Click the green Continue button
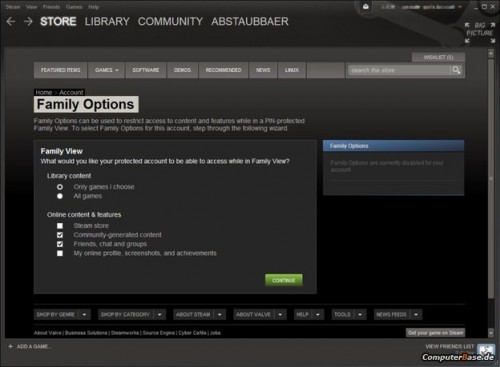 (x=284, y=280)
